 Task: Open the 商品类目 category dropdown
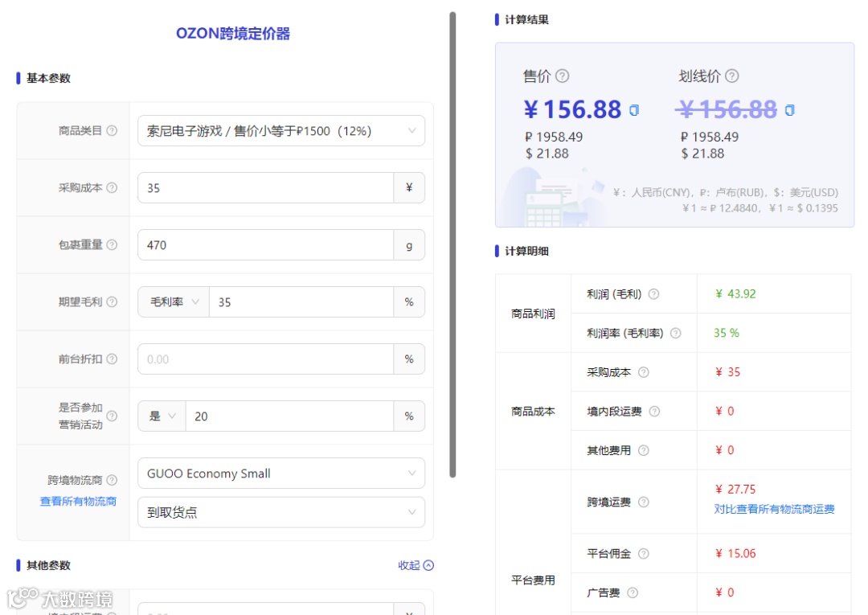[x=281, y=131]
